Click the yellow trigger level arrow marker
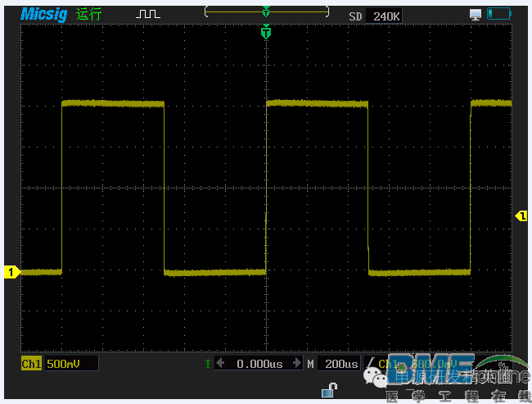This screenshot has width=532, height=404. 521,216
